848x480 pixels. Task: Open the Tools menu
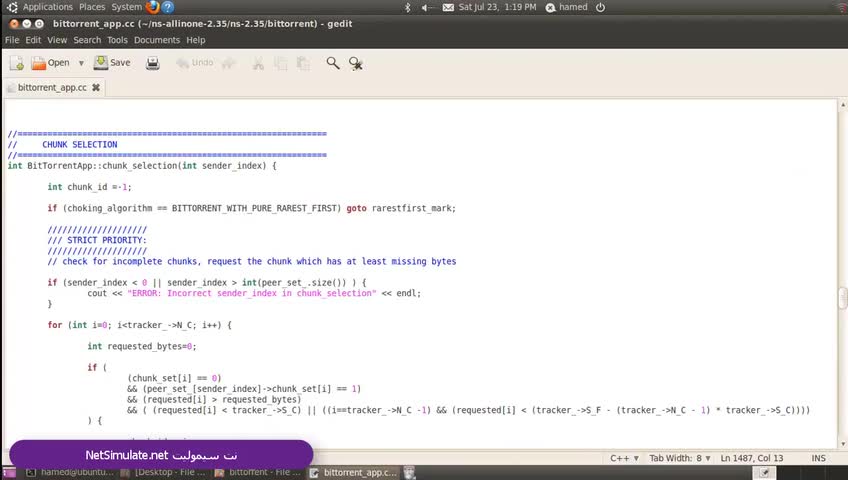pos(117,40)
